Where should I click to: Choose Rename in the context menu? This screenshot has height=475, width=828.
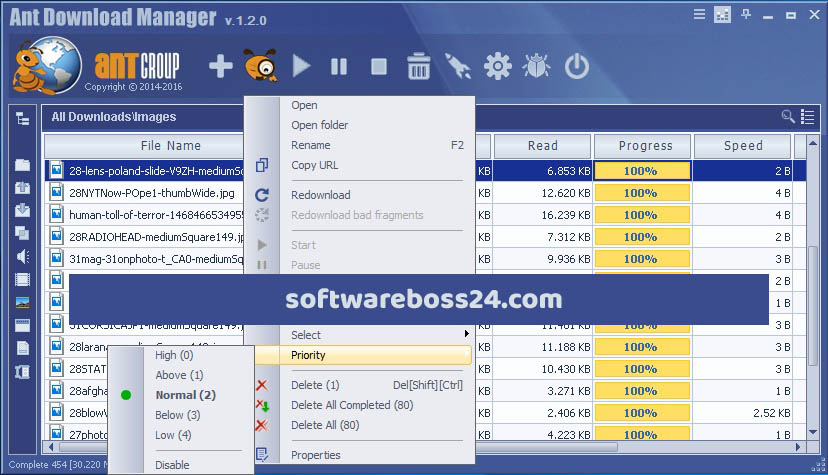310,145
